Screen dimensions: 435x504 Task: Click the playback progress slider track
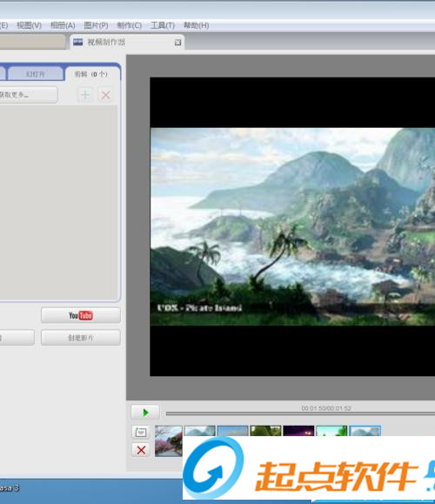point(300,413)
